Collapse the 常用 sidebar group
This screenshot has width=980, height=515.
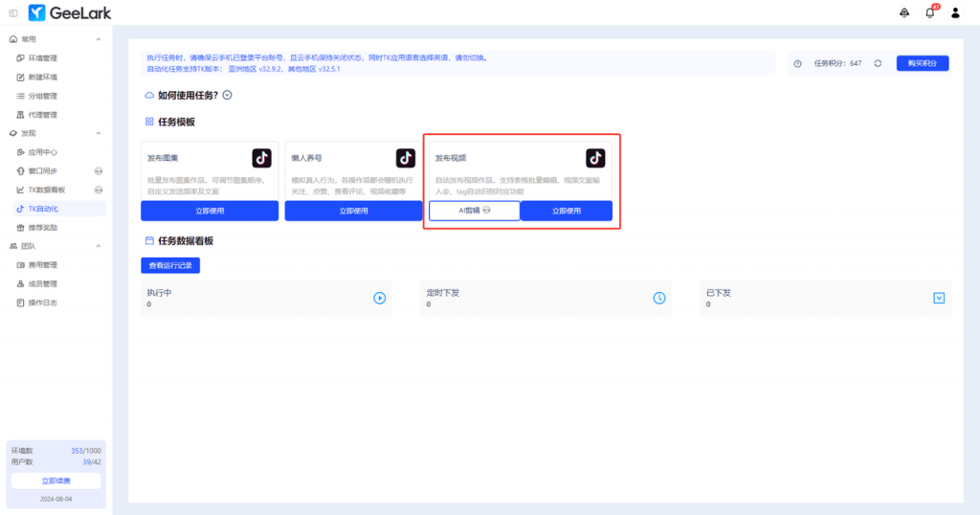pyautogui.click(x=99, y=39)
